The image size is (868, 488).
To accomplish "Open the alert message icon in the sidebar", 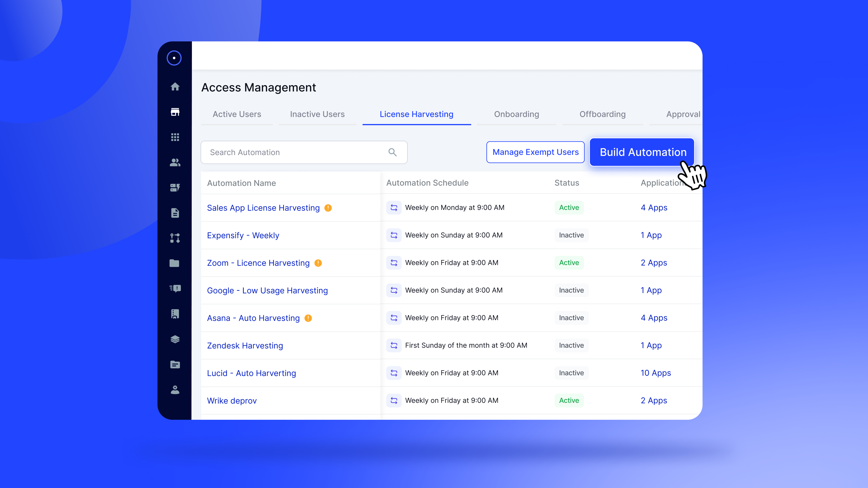I will 175,288.
